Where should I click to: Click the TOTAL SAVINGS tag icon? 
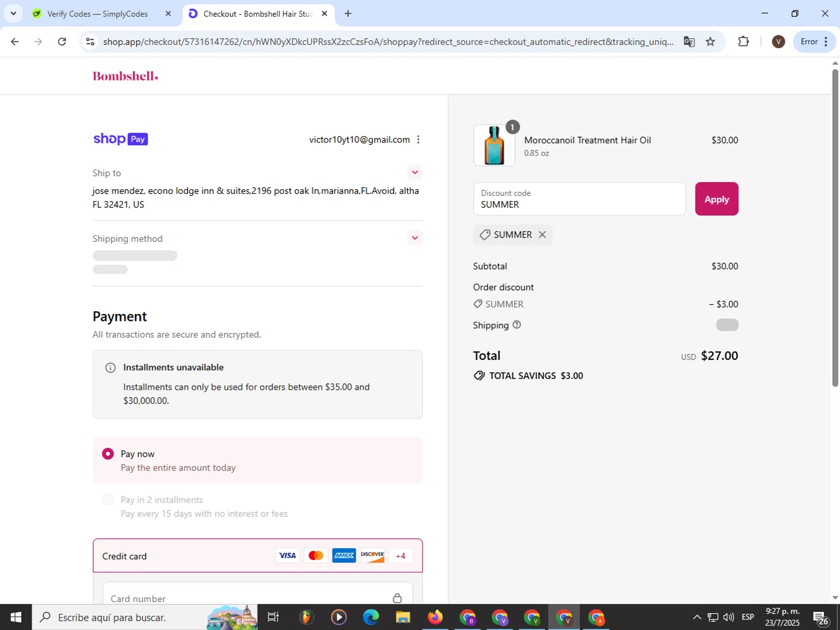479,376
